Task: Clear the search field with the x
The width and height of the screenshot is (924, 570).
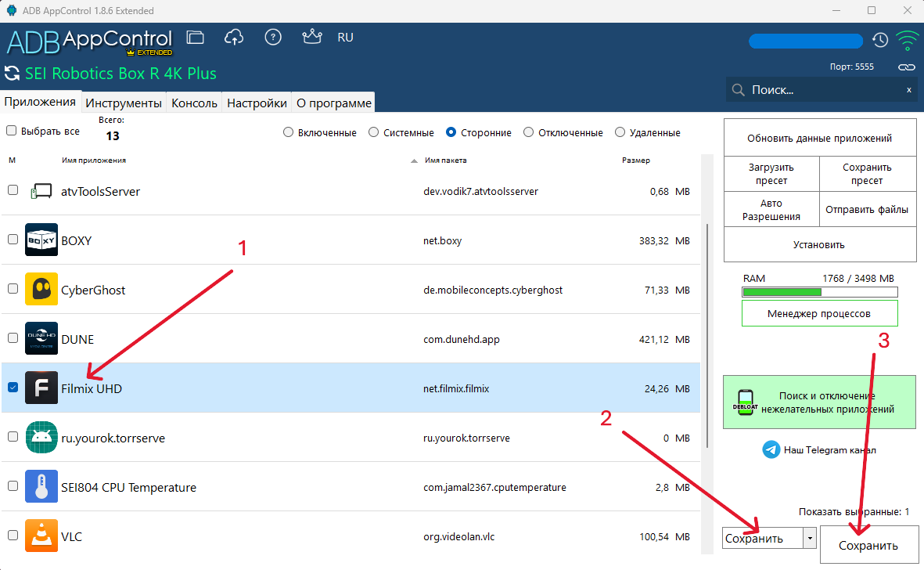Action: 909,90
